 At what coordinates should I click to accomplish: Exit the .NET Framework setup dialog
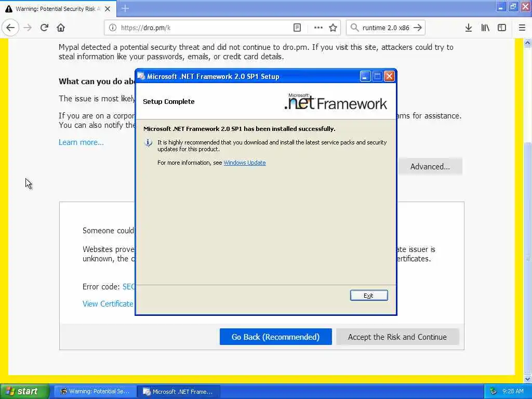369,296
